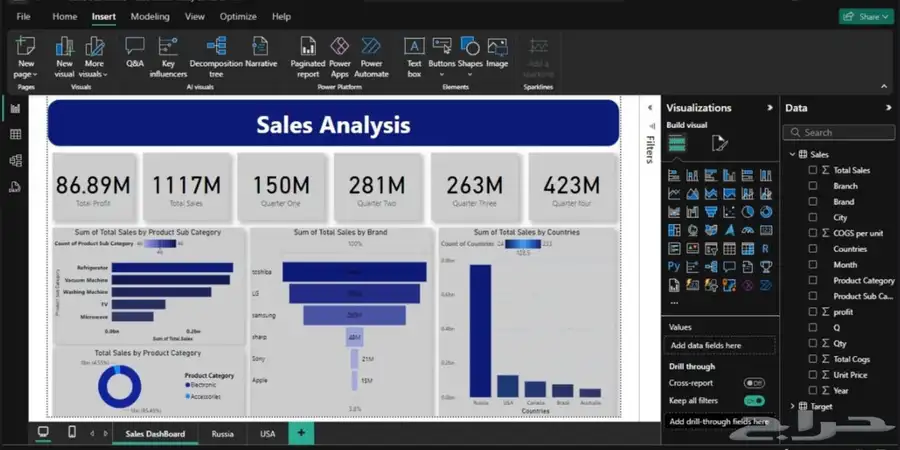Click the New visual ribbon icon
The image size is (900, 450).
pyautogui.click(x=64, y=57)
